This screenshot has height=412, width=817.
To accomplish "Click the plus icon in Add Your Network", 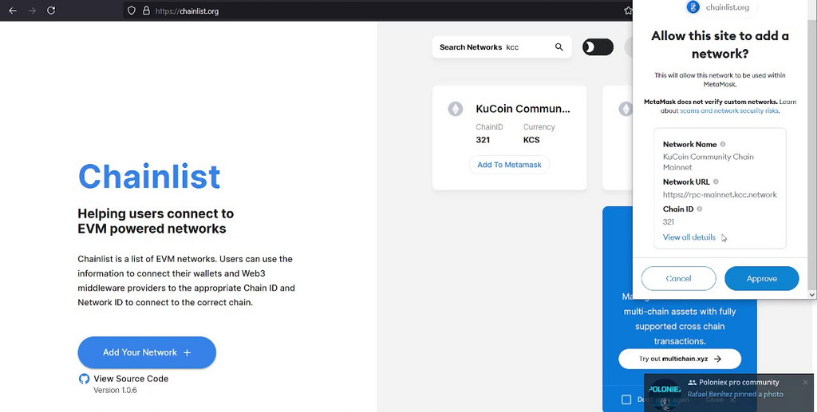I will (187, 353).
